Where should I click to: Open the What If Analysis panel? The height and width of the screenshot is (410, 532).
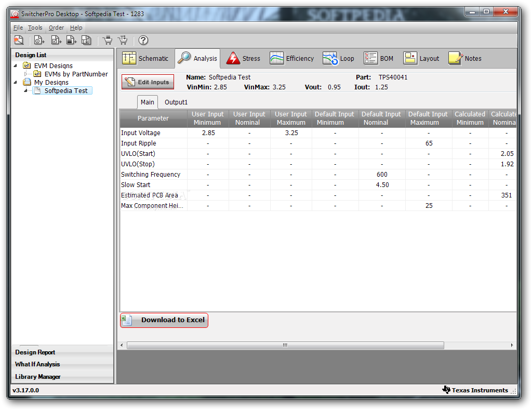62,364
